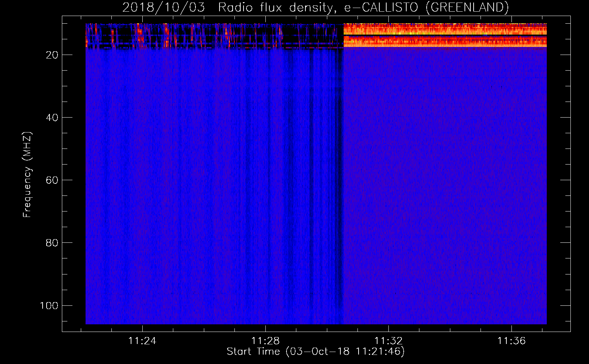Click the 100 frequency tick label

coord(49,305)
